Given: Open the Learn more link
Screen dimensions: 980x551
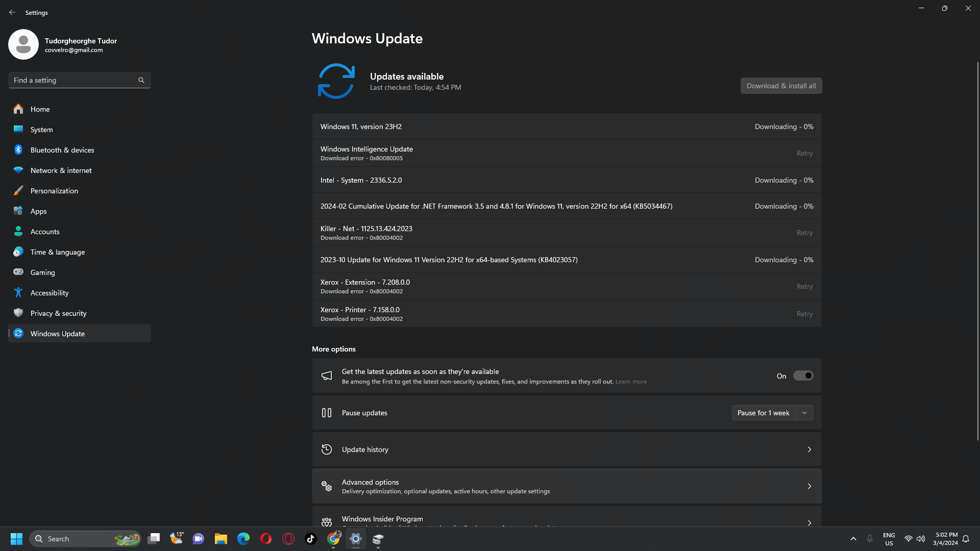Looking at the screenshot, I should click(x=631, y=381).
